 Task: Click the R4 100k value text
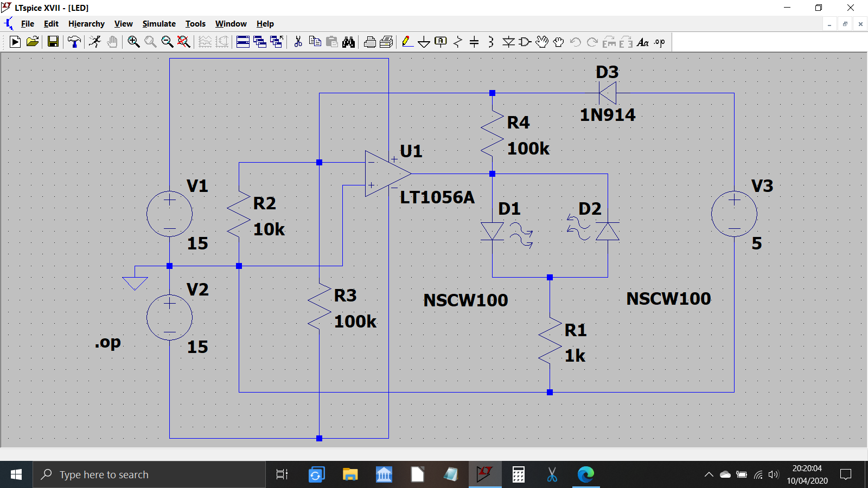click(528, 149)
